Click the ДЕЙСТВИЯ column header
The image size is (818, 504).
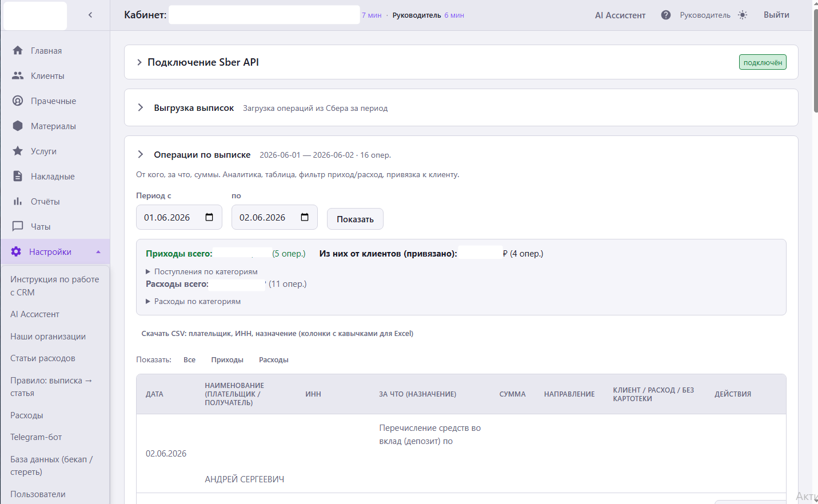733,394
